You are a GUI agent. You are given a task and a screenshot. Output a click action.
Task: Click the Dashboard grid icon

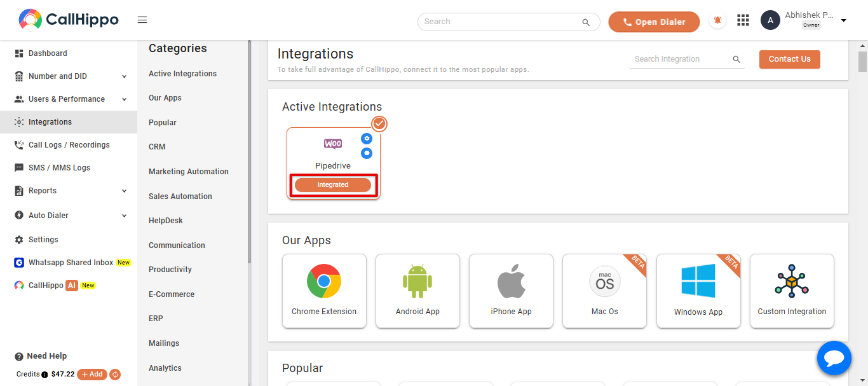[19, 53]
